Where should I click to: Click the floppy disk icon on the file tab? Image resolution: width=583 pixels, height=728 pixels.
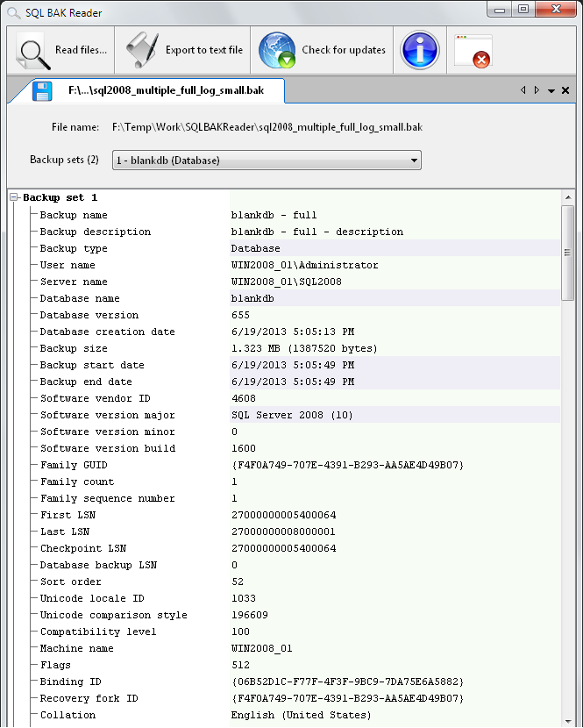pos(42,90)
